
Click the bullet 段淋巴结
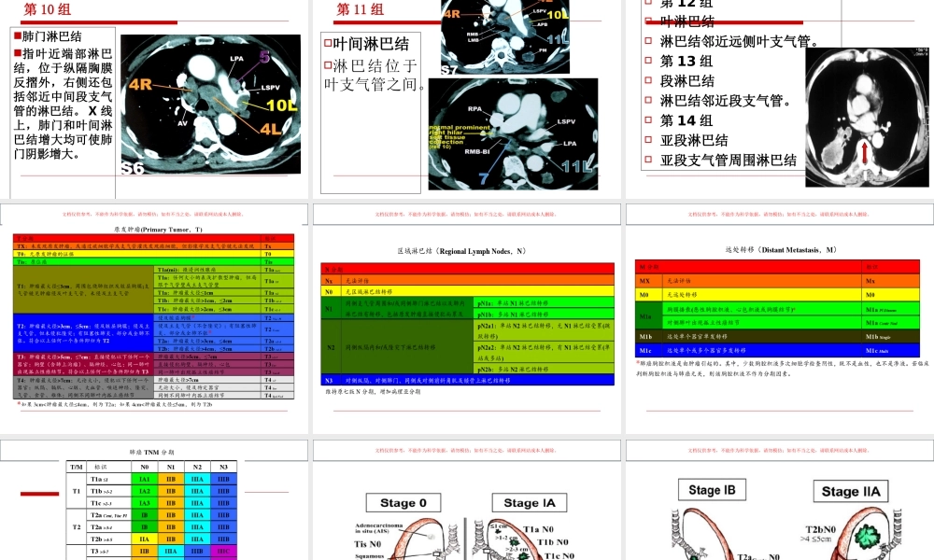point(686,81)
